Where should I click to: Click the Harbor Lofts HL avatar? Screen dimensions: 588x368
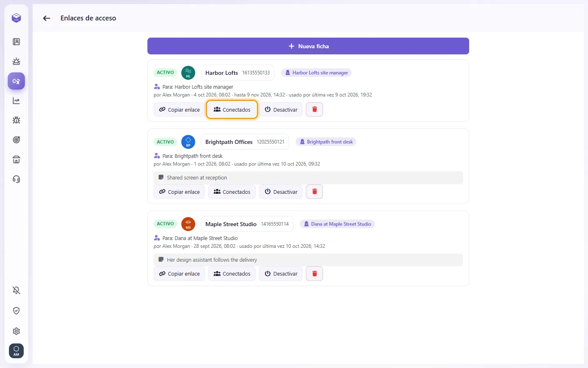pyautogui.click(x=188, y=73)
